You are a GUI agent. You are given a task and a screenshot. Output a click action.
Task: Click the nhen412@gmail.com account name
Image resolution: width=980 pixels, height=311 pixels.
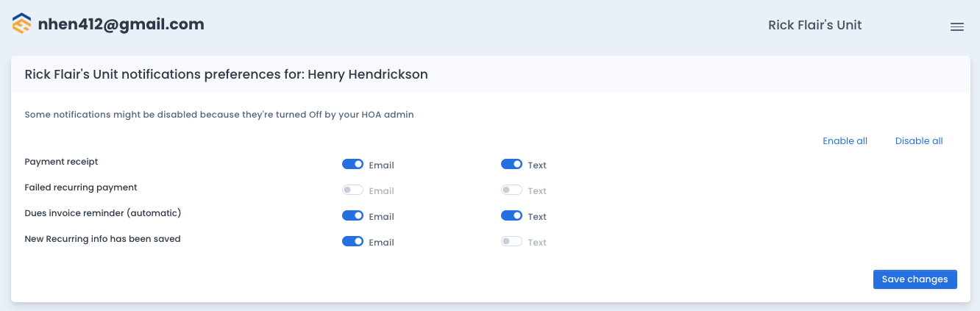click(121, 24)
